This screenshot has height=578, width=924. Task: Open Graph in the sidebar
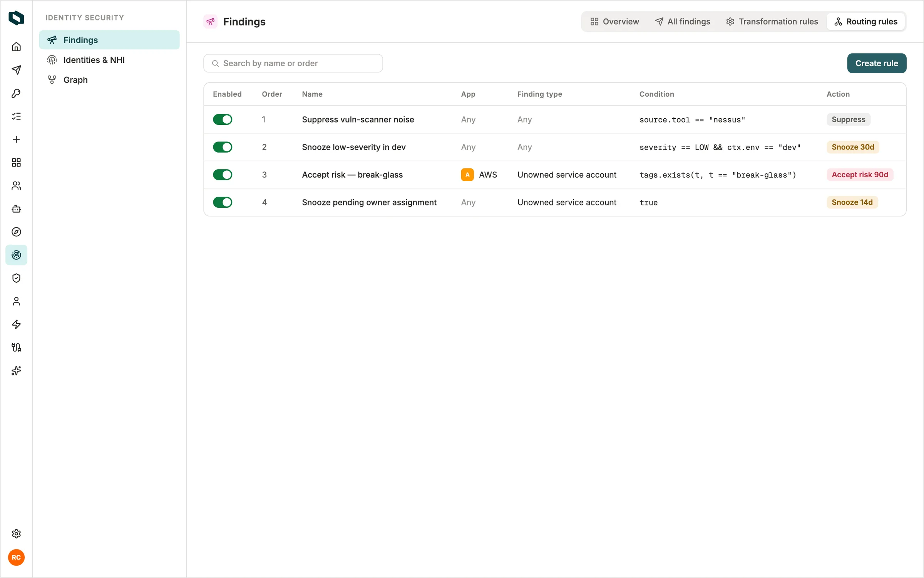(x=109, y=80)
